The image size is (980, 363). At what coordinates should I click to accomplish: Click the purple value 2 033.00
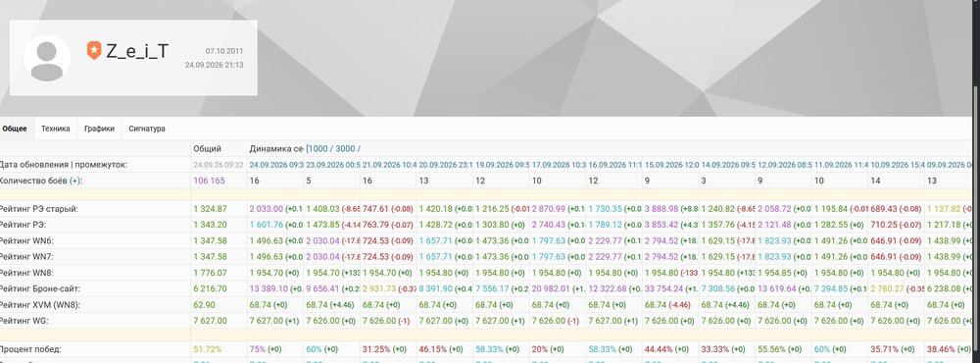tap(267, 209)
